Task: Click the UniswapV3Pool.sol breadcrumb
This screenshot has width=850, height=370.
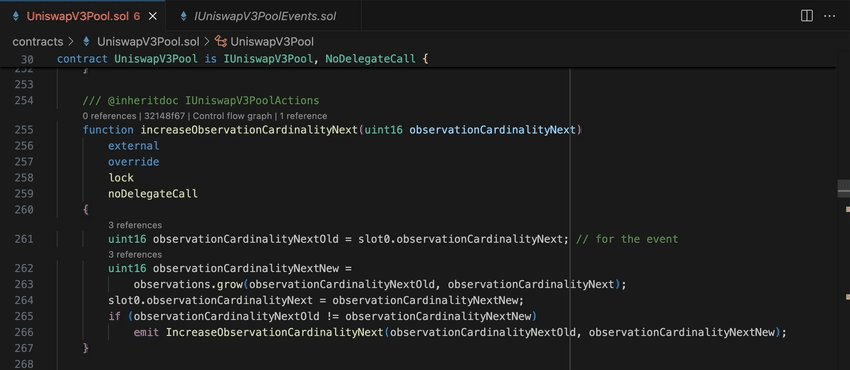Action: click(x=147, y=42)
